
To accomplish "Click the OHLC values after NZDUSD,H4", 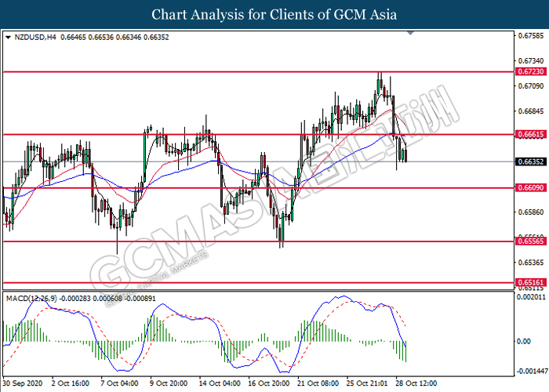I will coord(115,37).
